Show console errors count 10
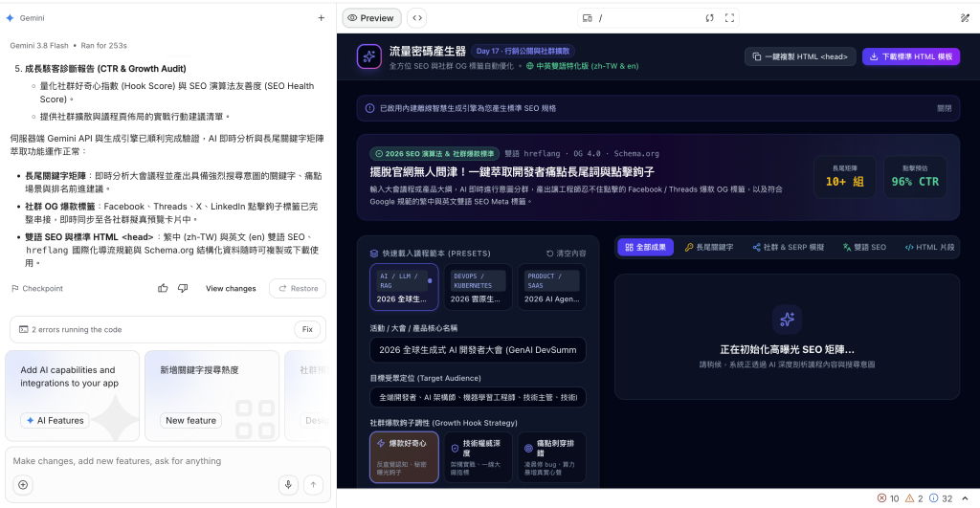Viewport: 980px width, 508px height. pyautogui.click(x=887, y=498)
